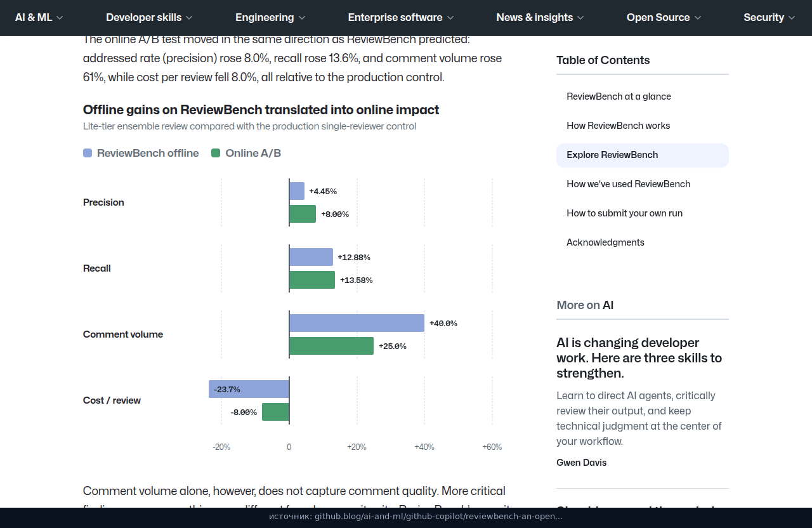Open the Security menu in top navigation
This screenshot has width=812, height=528.
pos(769,18)
